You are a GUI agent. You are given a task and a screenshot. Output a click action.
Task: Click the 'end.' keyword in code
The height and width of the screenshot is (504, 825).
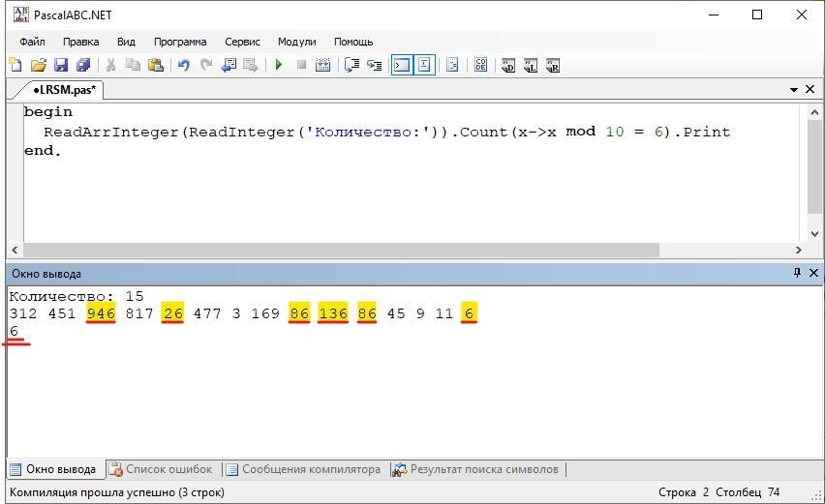[x=43, y=151]
